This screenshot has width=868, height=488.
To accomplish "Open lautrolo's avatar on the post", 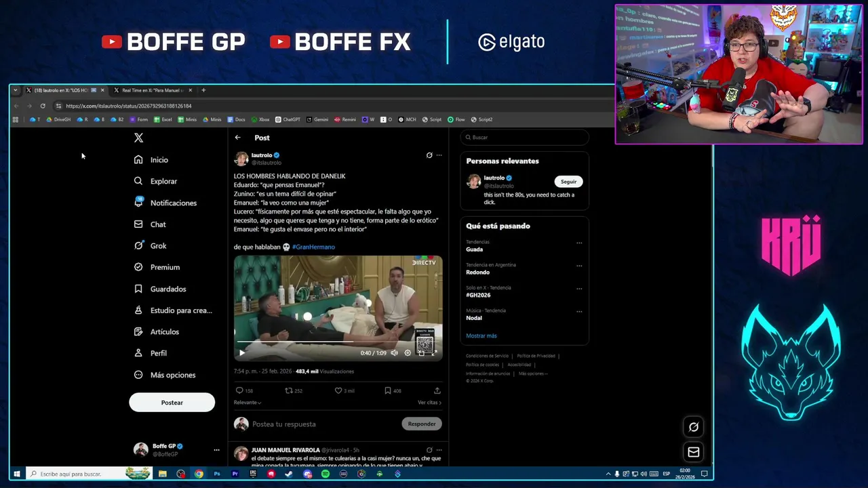I will [241, 159].
